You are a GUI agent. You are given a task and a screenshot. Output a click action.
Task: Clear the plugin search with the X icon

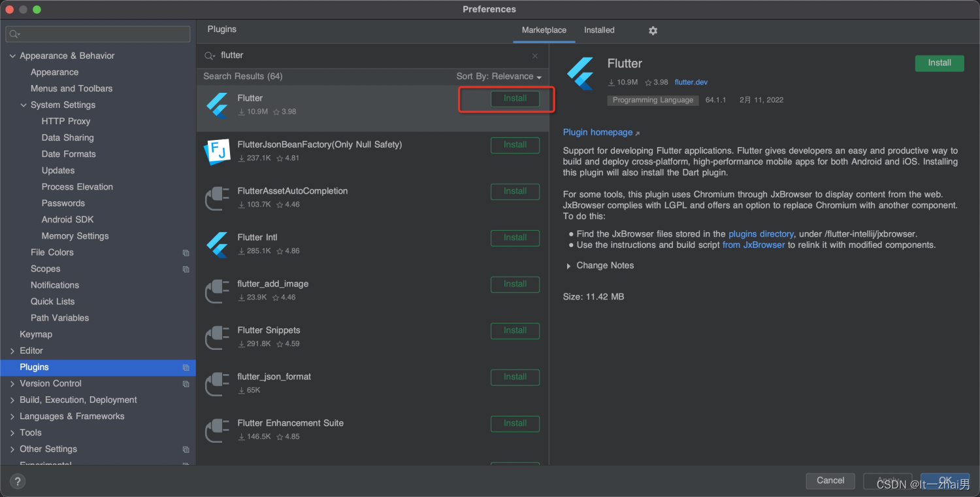(x=535, y=56)
